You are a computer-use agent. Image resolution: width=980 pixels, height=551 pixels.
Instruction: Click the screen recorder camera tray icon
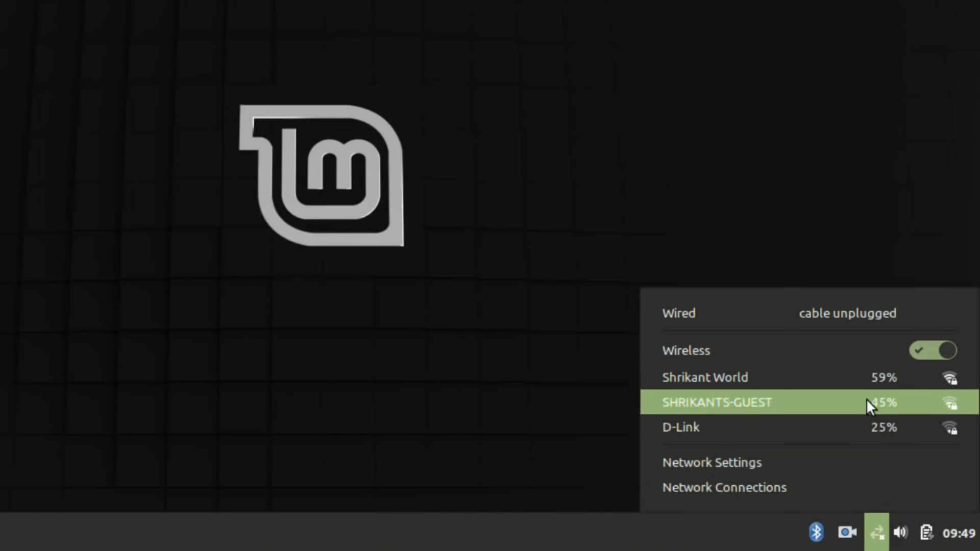coord(847,532)
